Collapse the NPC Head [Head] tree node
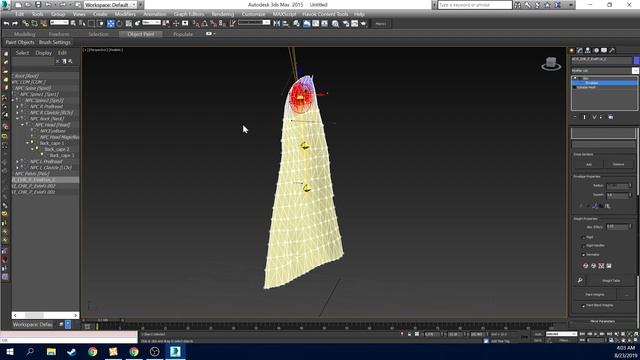Image resolution: width=640 pixels, height=360 pixels. tap(22, 125)
